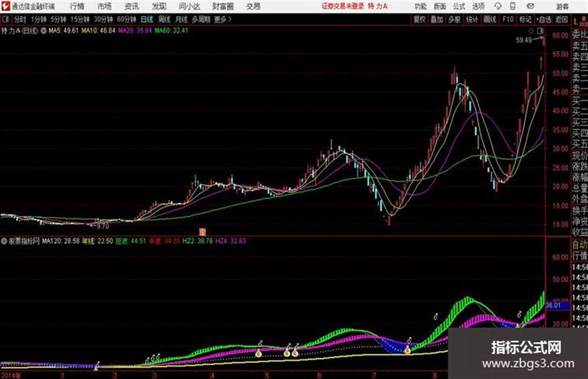Click the MA20 purple indicator label
Image resolution: width=588 pixels, height=379 pixels.
click(x=135, y=30)
